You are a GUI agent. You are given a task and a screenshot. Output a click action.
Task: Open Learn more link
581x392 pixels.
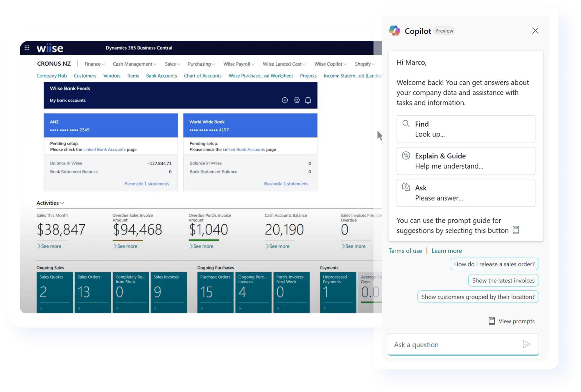click(446, 250)
